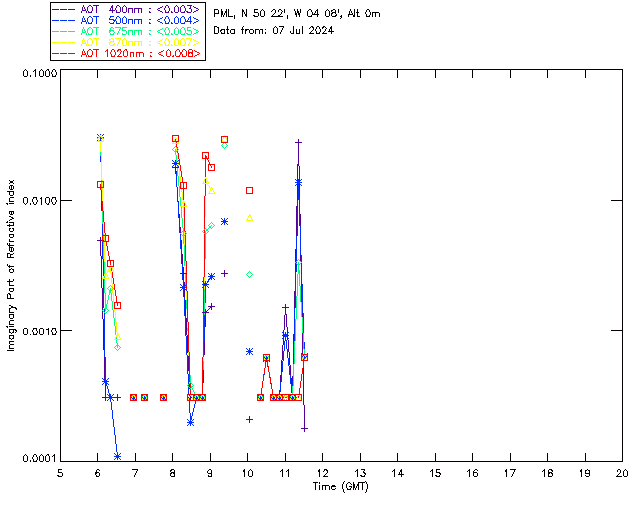This screenshot has width=640, height=512.
Task: Click the 20 tick on the time axis
Action: pos(622,473)
